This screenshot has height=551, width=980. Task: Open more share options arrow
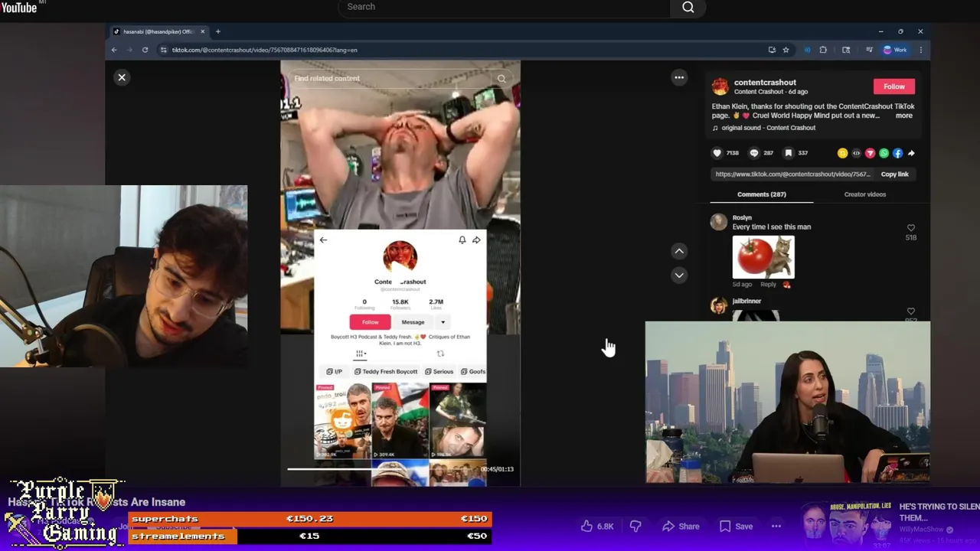coord(911,153)
